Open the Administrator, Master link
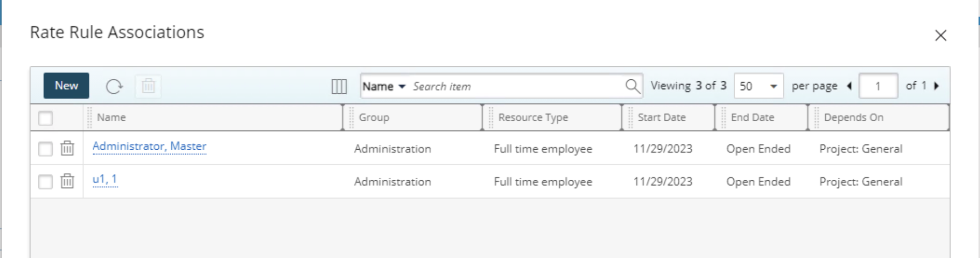The image size is (980, 258). coord(149,147)
